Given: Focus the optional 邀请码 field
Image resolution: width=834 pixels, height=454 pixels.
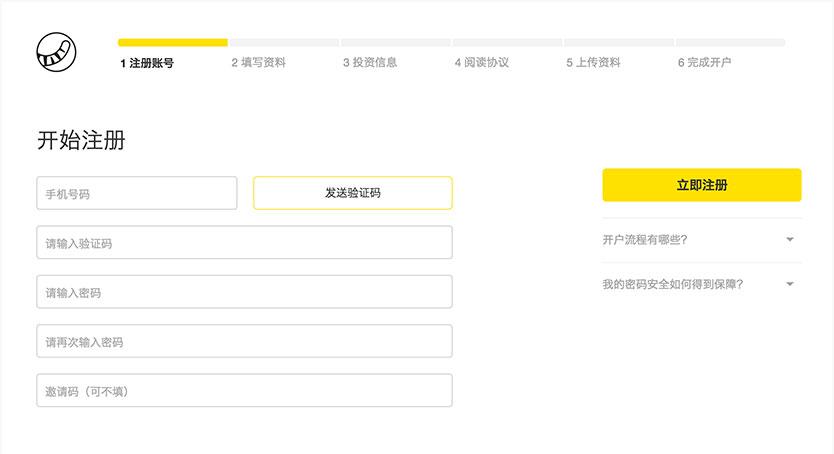Looking at the screenshot, I should click(244, 391).
